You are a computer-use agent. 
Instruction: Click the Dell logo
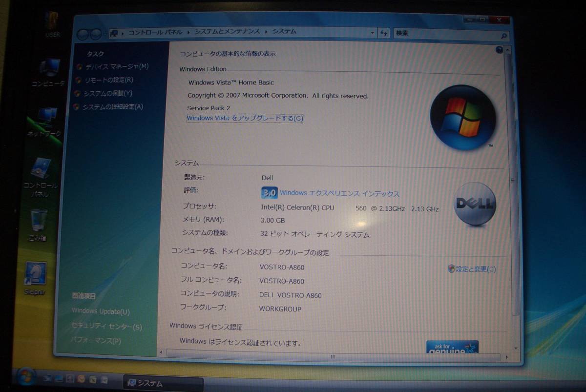475,204
